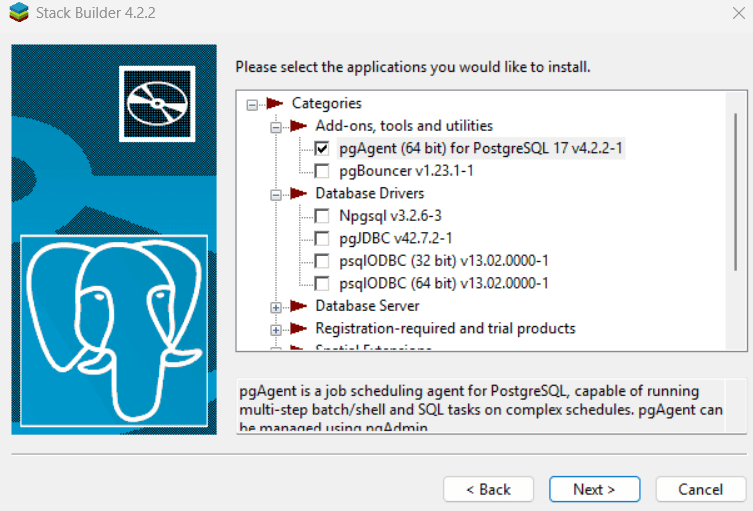Collapse the Database Drivers node
Viewport: 753px width, 511px height.
pyautogui.click(x=276, y=195)
